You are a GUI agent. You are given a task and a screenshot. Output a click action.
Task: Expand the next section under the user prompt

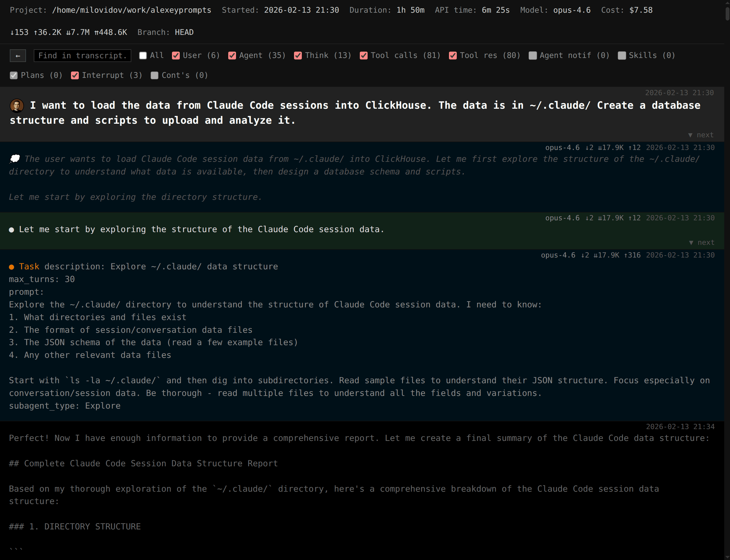point(701,135)
